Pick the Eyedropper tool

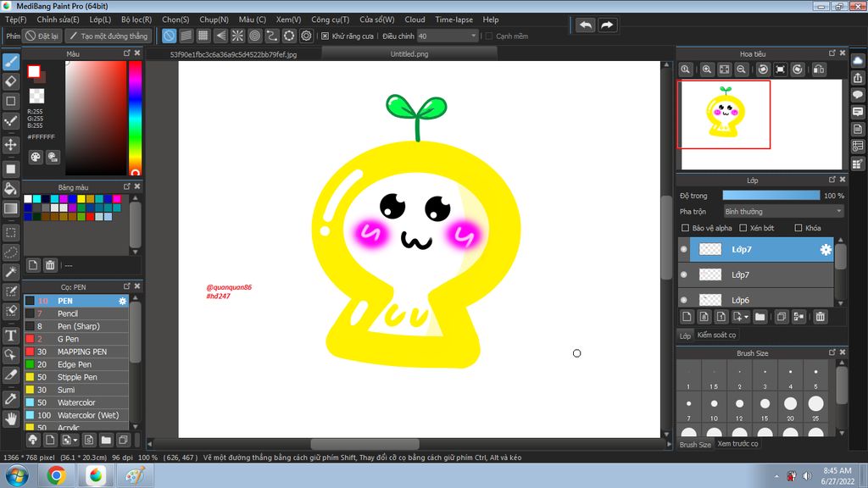point(10,399)
